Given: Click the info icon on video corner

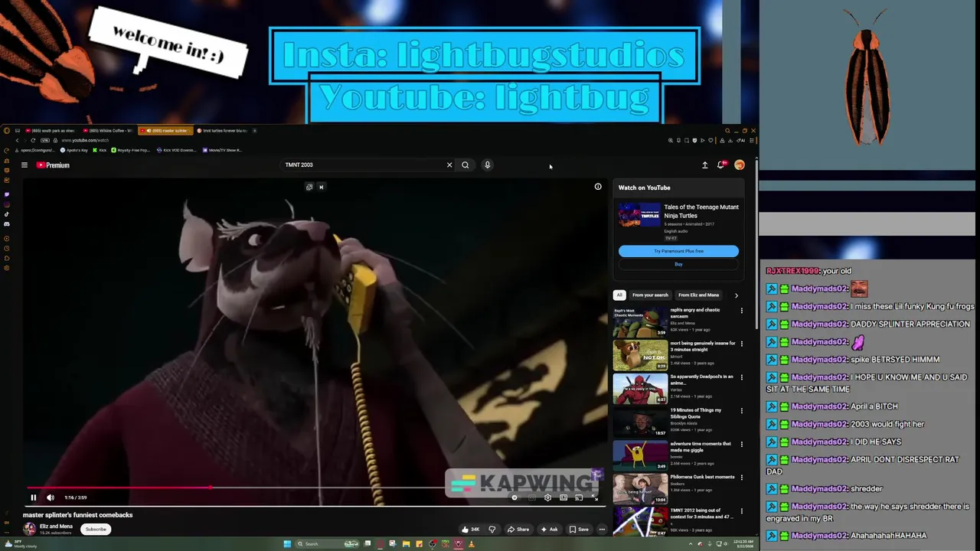Looking at the screenshot, I should click(598, 187).
